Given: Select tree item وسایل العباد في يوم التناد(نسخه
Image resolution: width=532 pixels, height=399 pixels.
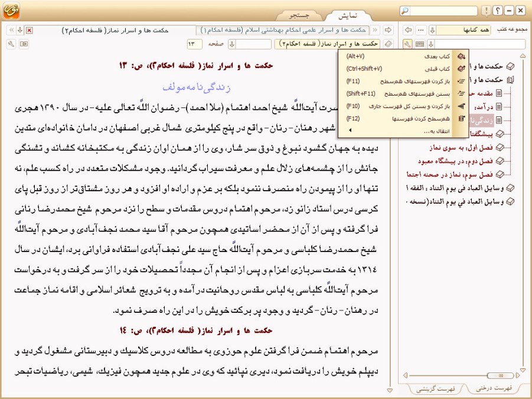Looking at the screenshot, I should tap(455, 201).
